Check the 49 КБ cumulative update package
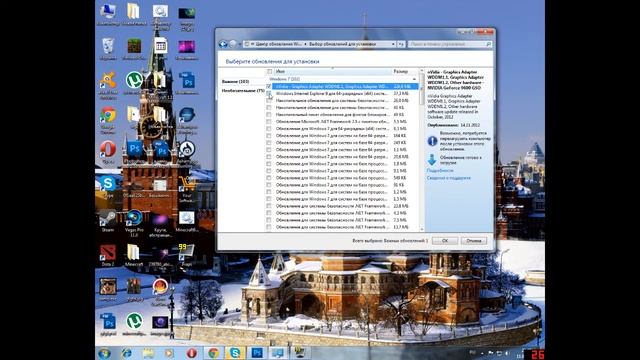The height and width of the screenshot is (360, 640). pos(269,115)
